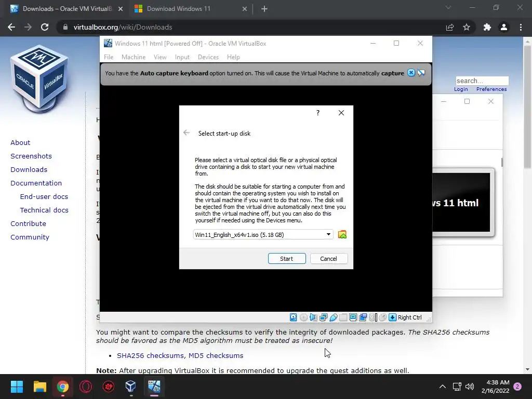Click the Technical docs link
This screenshot has width=532, height=399.
click(x=44, y=210)
